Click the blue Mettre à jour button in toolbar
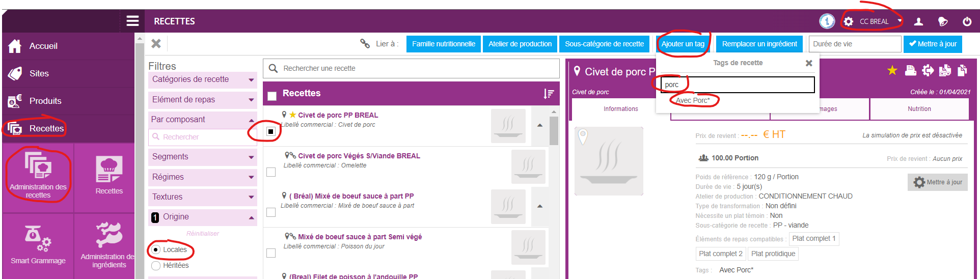 coord(933,44)
